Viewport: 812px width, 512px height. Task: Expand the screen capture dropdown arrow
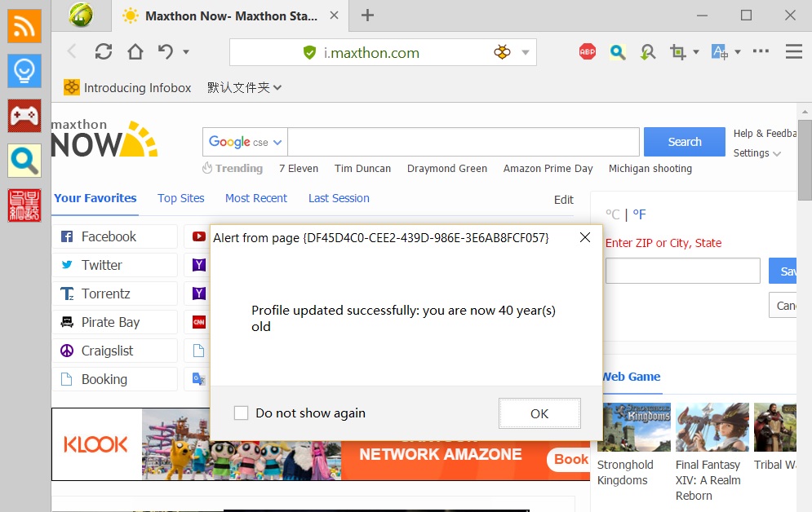click(x=696, y=51)
